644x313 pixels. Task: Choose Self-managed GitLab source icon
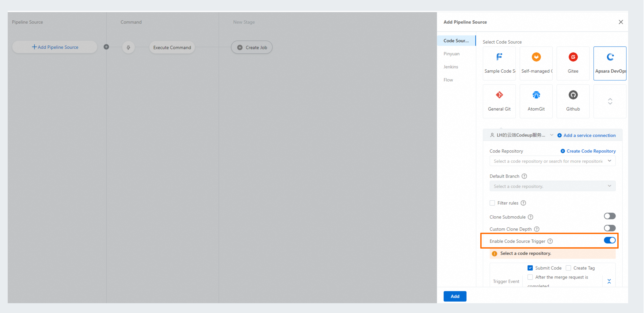pos(536,57)
